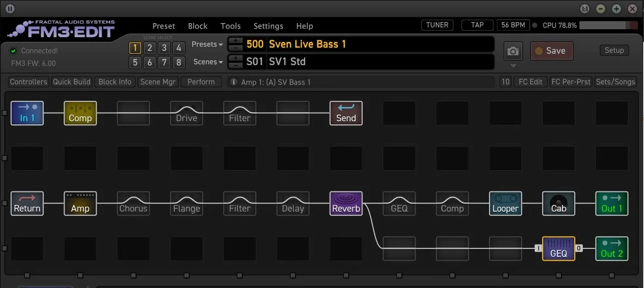Decrement preset with the minus button

(235, 47)
